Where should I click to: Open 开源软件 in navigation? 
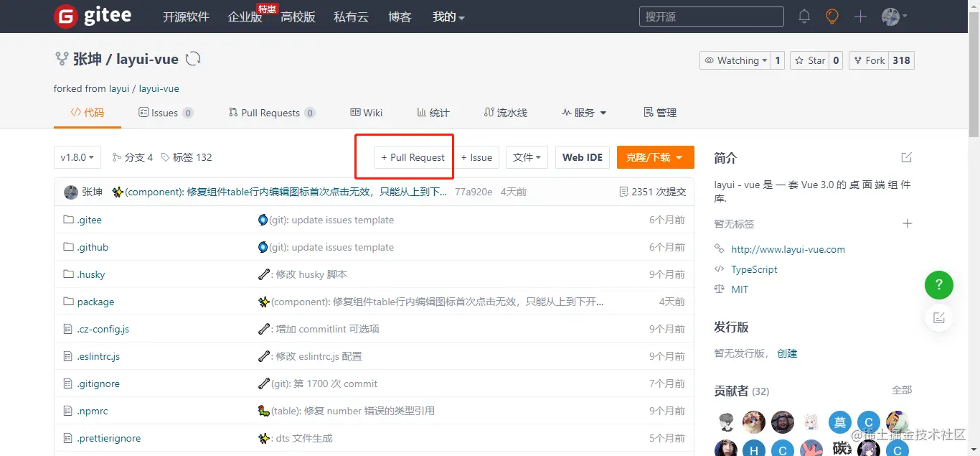click(x=186, y=17)
